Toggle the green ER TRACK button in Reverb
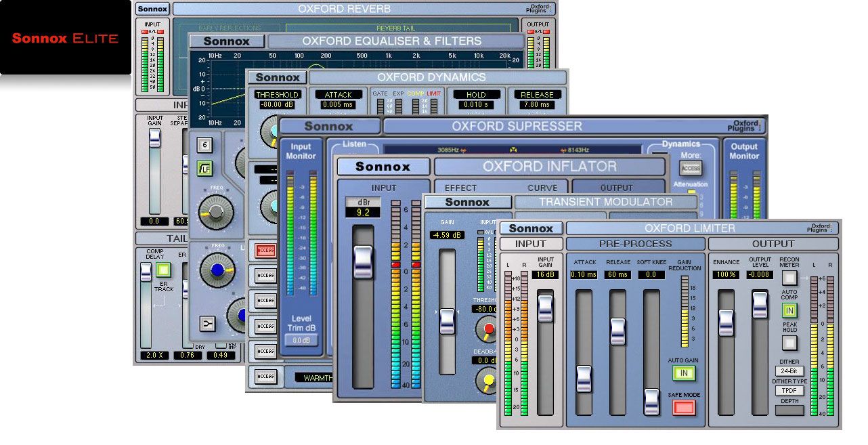The height and width of the screenshot is (445, 868). click(162, 270)
